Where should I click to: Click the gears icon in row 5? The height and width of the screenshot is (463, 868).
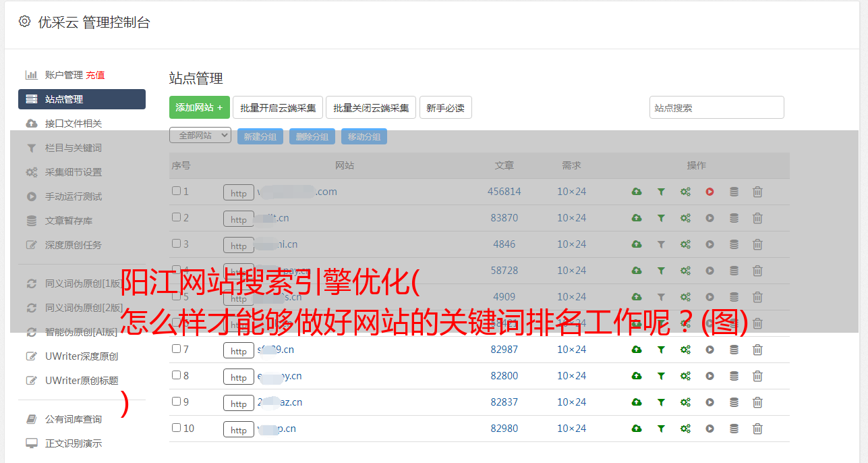click(685, 297)
